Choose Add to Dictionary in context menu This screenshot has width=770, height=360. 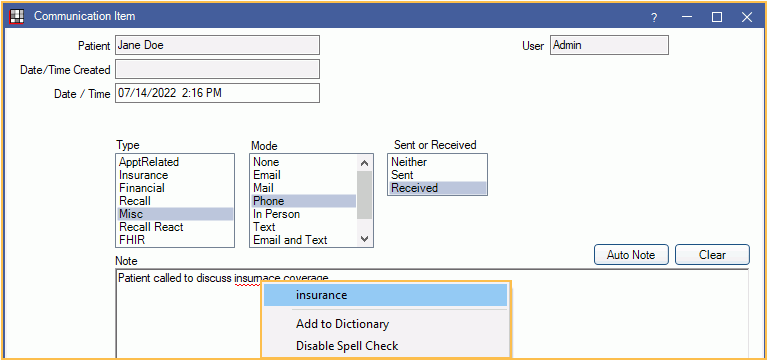(385, 324)
